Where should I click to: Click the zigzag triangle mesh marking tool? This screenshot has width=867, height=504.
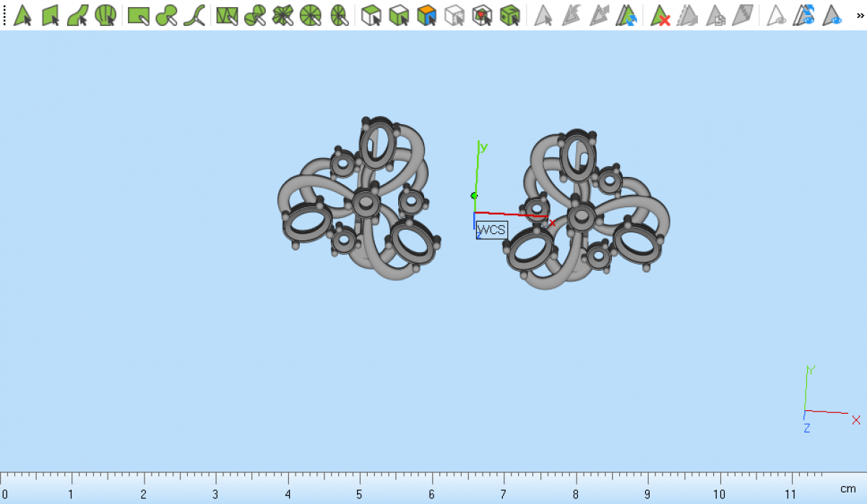(227, 14)
